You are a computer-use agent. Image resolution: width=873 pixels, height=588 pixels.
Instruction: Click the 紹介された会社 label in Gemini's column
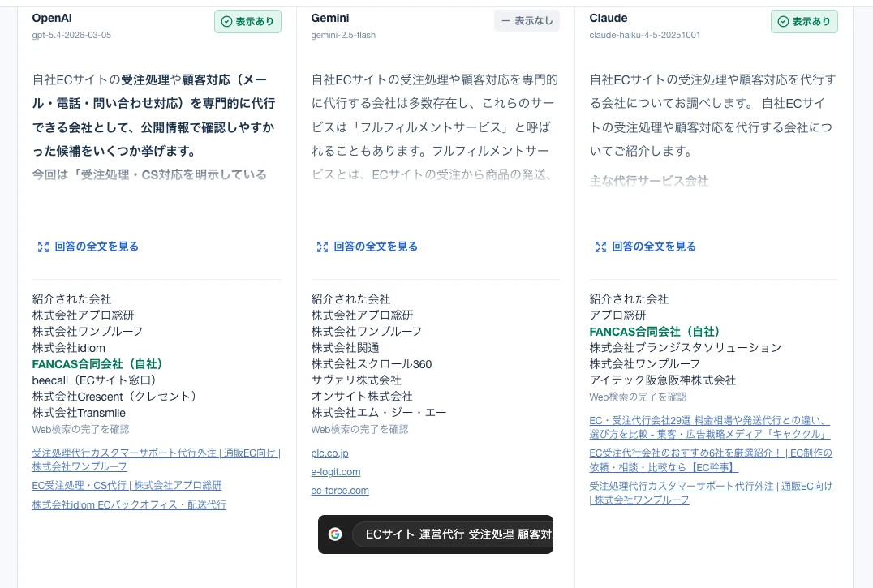[350, 299]
